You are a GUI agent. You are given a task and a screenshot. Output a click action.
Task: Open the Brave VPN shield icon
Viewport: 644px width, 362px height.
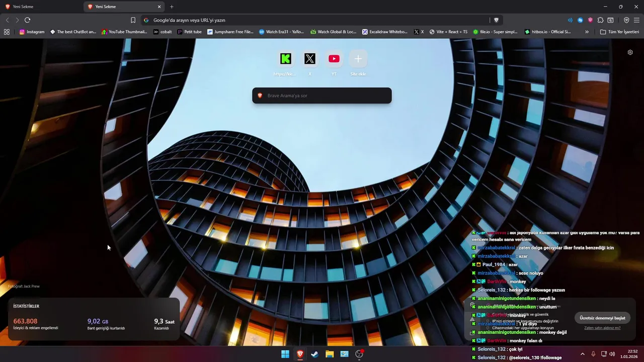626,20
